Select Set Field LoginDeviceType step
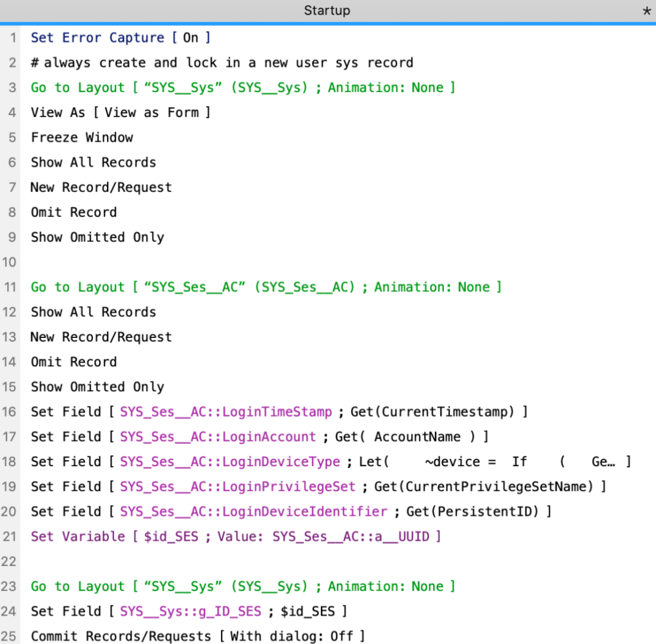The image size is (656, 644). tap(331, 462)
